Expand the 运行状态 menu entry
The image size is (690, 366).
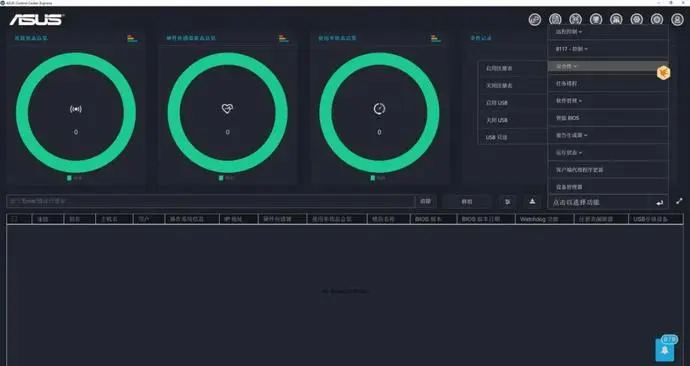coord(608,152)
